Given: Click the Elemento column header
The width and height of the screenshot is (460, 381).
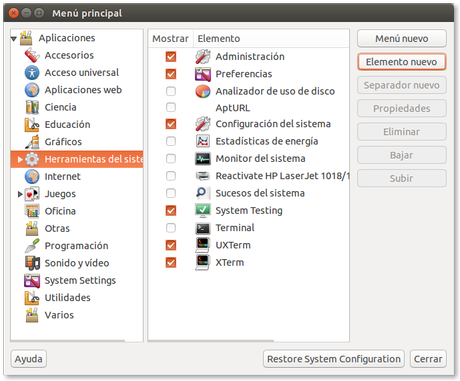Looking at the screenshot, I should tap(271, 39).
